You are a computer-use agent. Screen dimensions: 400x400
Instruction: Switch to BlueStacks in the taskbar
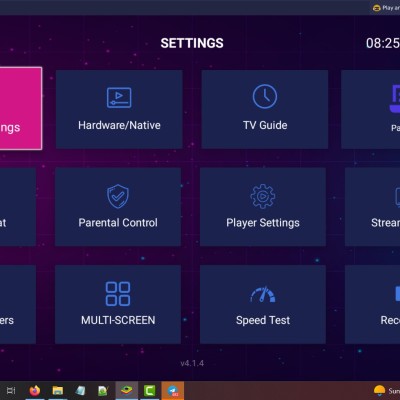point(127,390)
